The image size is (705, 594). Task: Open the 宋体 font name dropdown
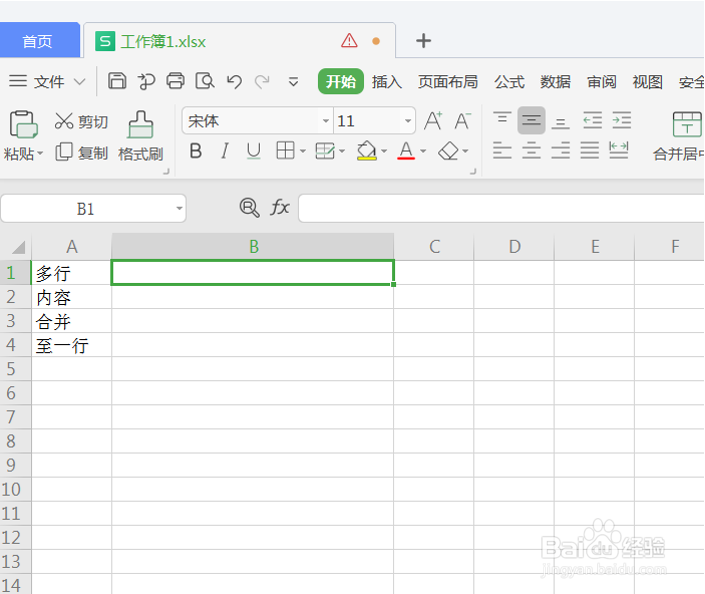[x=326, y=121]
